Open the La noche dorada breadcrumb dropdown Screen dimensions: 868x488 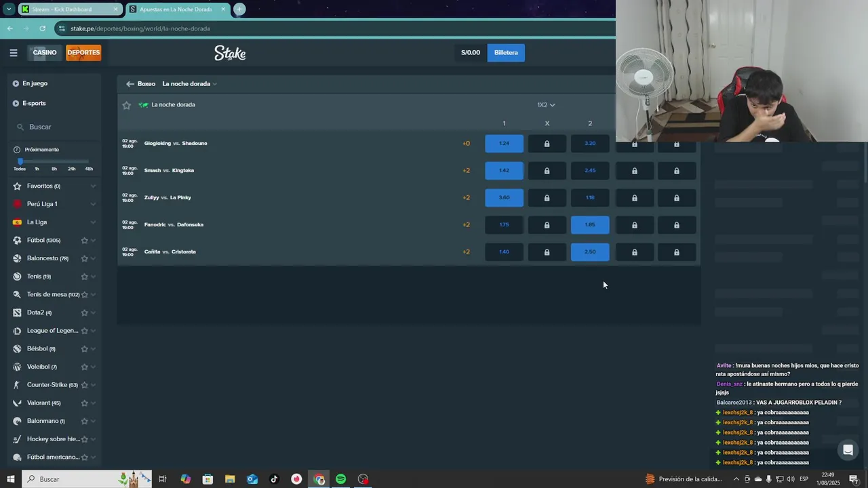[189, 84]
